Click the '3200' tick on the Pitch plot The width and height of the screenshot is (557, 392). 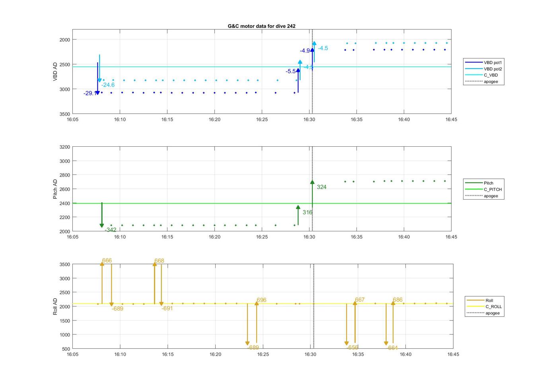tap(65, 147)
